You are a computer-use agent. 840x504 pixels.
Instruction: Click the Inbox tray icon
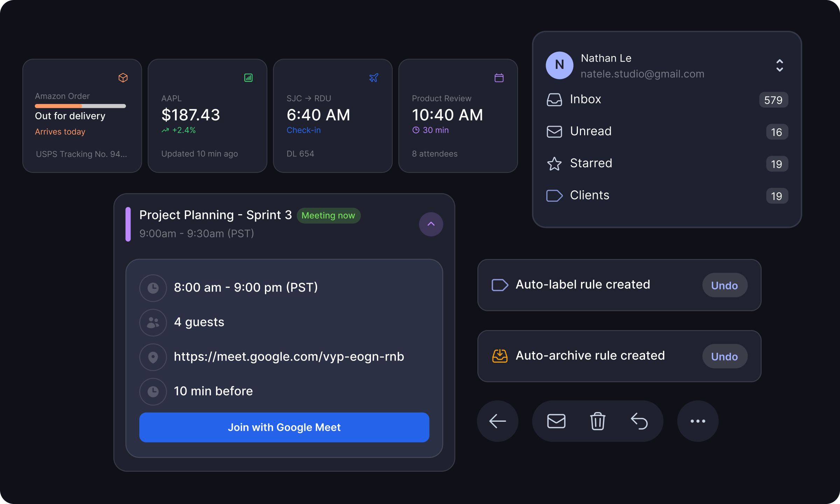[554, 100]
